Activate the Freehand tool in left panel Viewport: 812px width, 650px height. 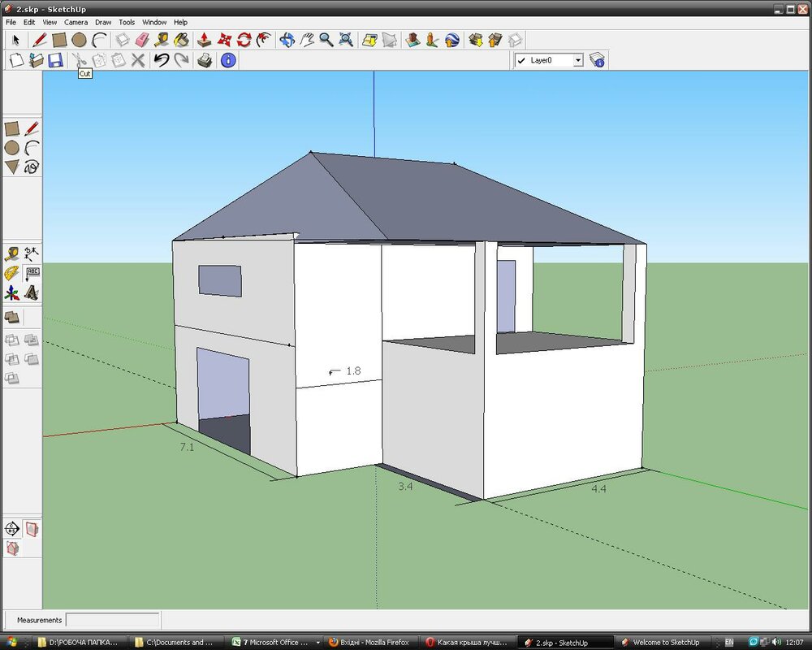32,167
